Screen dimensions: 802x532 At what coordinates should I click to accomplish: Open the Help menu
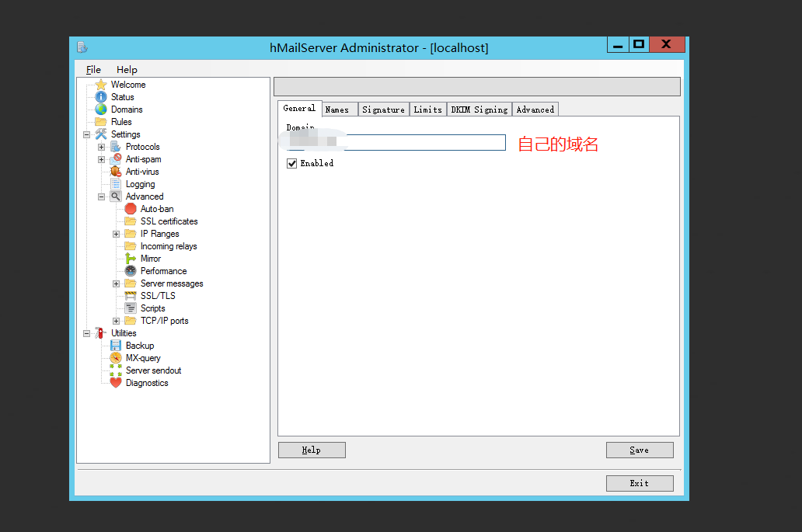click(x=127, y=69)
